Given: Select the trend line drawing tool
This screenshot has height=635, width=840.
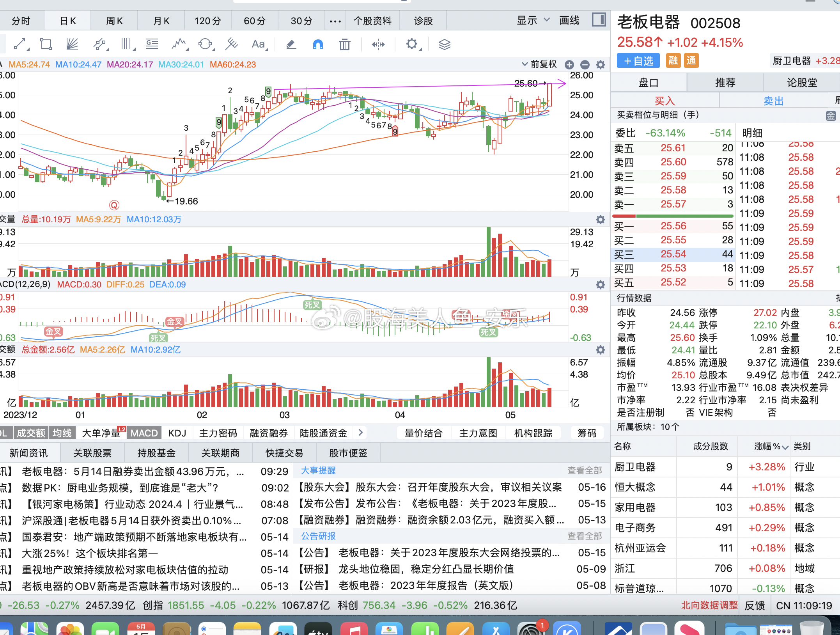Looking at the screenshot, I should (x=20, y=44).
